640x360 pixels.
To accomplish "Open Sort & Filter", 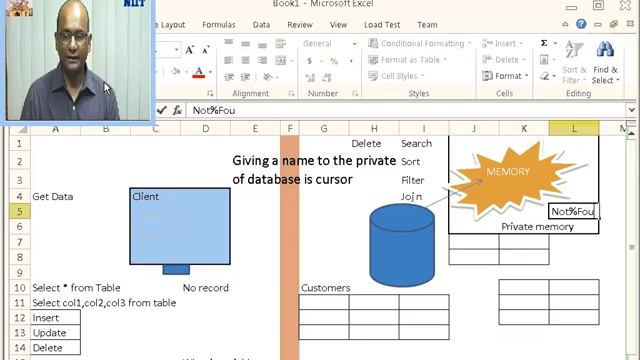I will click(574, 62).
